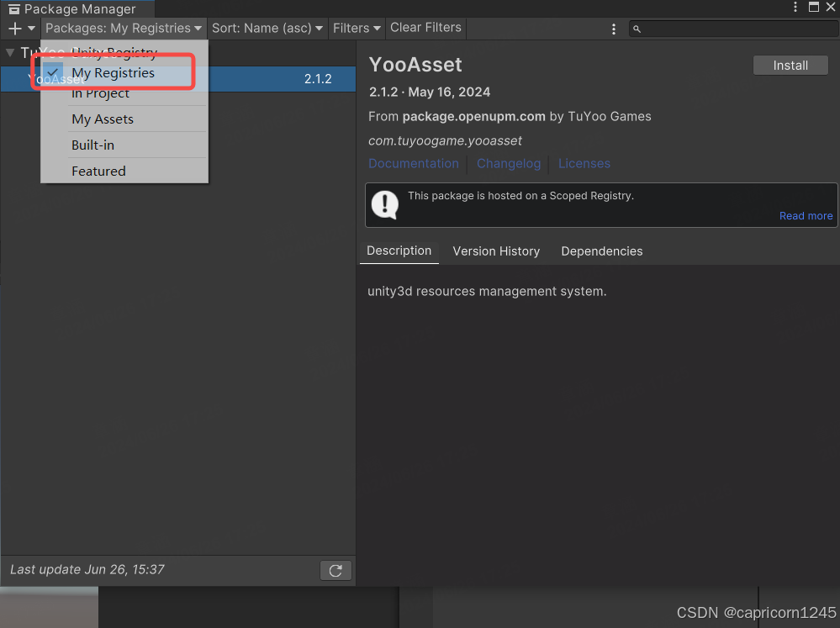The height and width of the screenshot is (628, 840).
Task: Open the Dependencies tab
Action: (602, 251)
